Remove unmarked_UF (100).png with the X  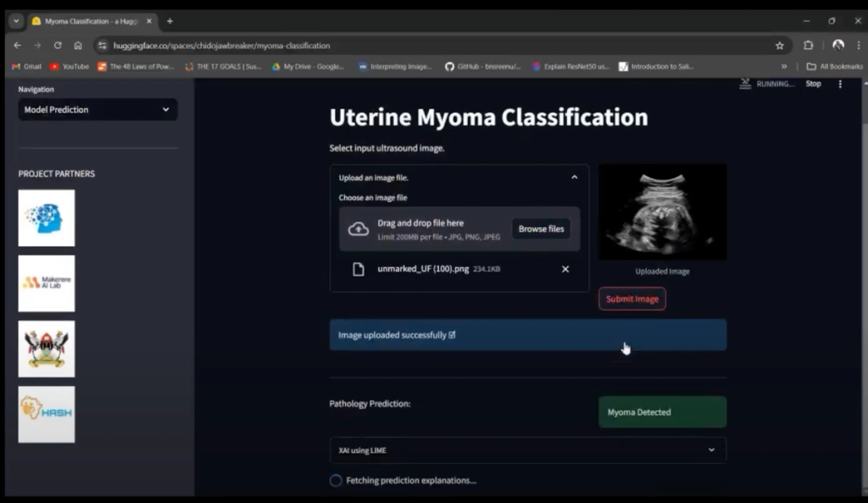(565, 269)
